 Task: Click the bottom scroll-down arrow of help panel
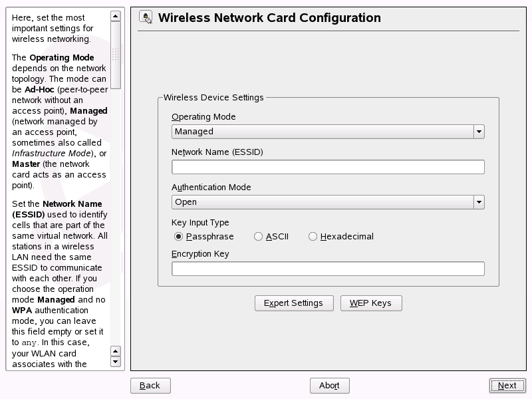116,362
